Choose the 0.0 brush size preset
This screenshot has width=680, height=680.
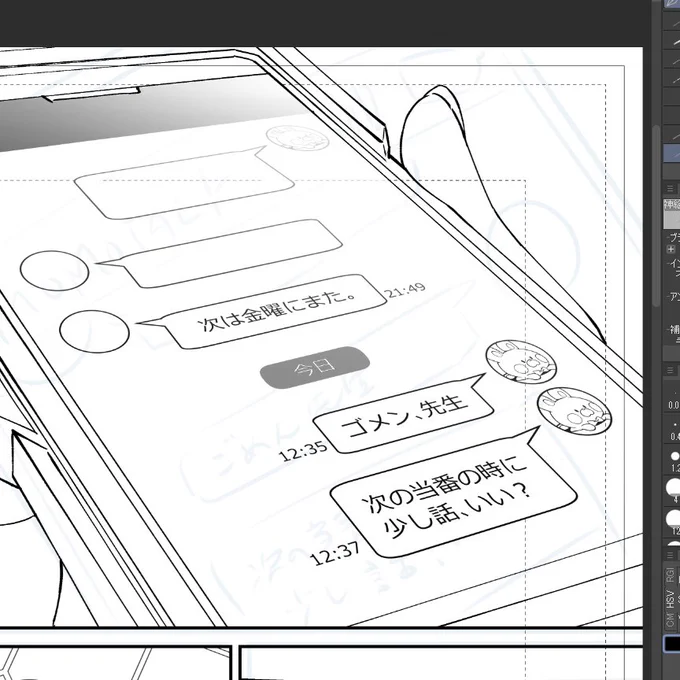673,396
